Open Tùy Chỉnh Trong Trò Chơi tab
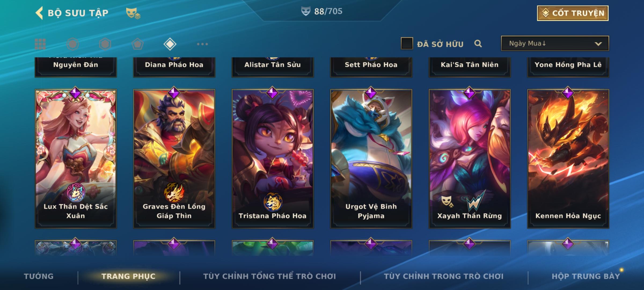This screenshot has width=644, height=290. pos(444,276)
